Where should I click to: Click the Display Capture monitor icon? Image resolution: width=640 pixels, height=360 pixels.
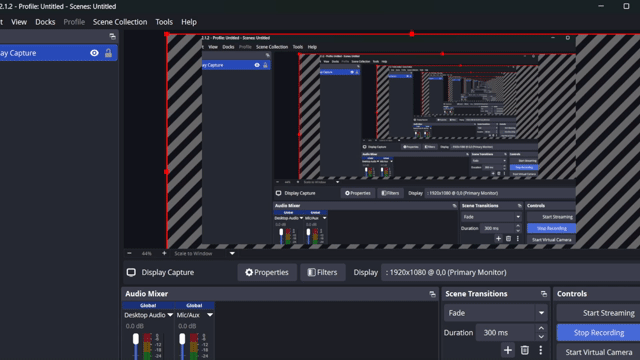tap(131, 272)
